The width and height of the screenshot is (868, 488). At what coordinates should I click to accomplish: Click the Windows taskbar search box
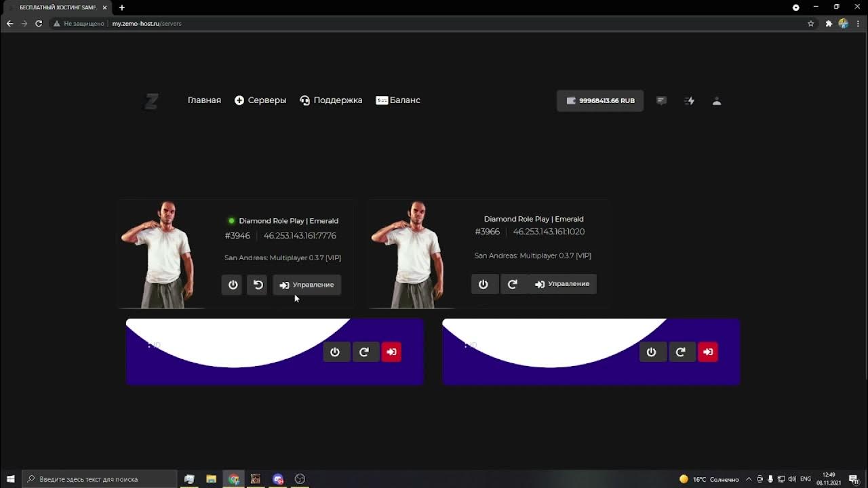[x=100, y=479]
